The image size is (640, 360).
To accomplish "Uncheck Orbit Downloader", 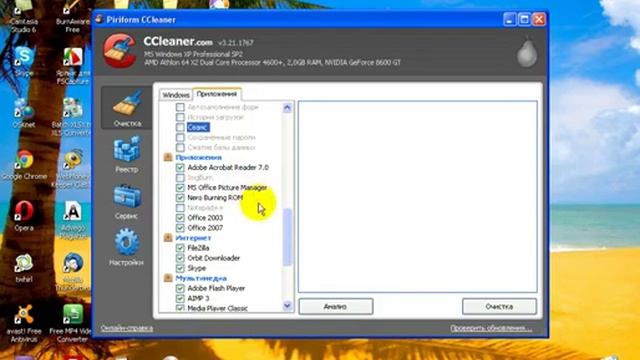I will tap(180, 258).
